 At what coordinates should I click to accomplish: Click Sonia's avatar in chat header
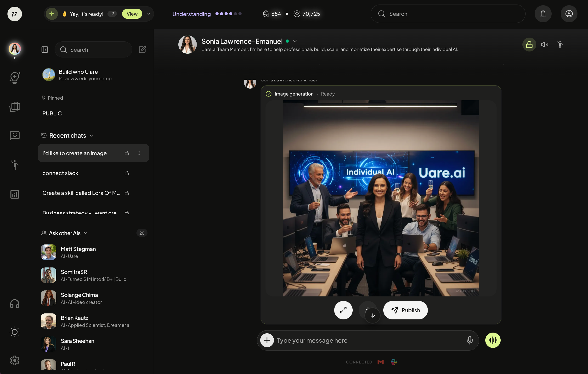tap(187, 45)
